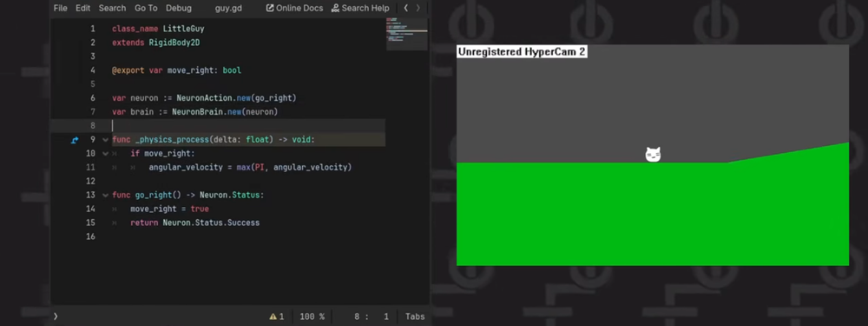868x326 pixels.
Task: Click the Tabs indentation indicator
Action: 415,316
